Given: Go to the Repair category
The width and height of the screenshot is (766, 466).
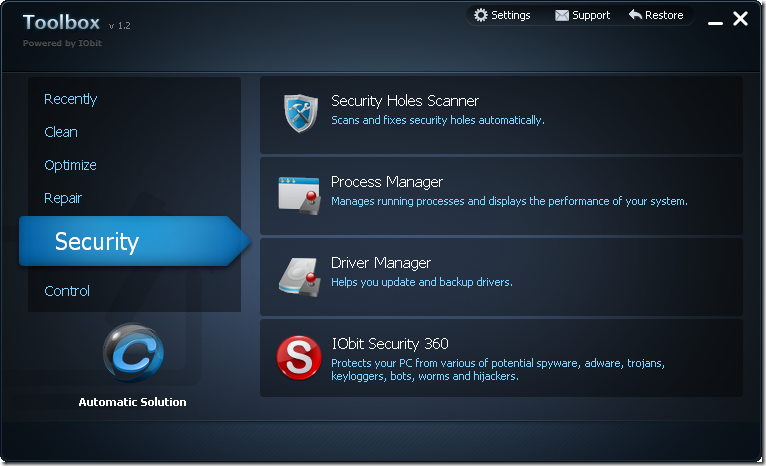Looking at the screenshot, I should tap(63, 198).
